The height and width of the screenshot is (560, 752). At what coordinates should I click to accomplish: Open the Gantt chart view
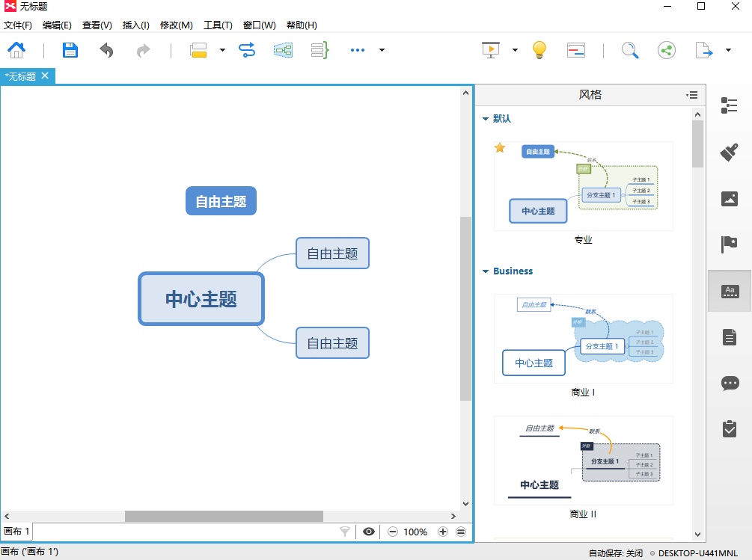pyautogui.click(x=575, y=50)
